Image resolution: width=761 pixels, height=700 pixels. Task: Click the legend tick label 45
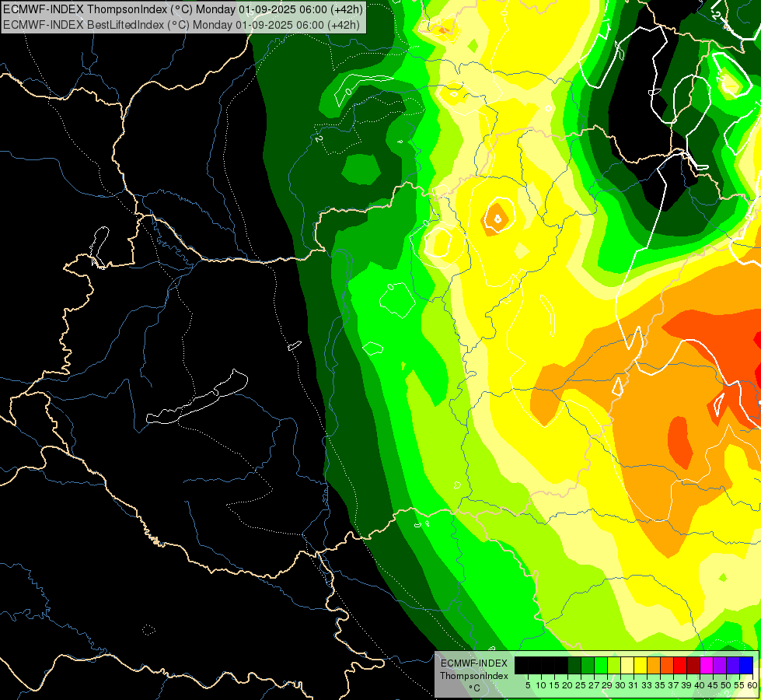(713, 685)
